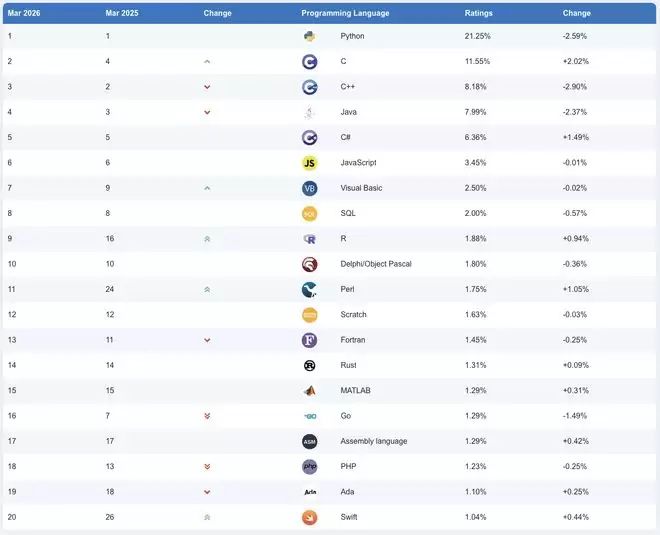
Task: Click the Programming Language column header
Action: [345, 13]
